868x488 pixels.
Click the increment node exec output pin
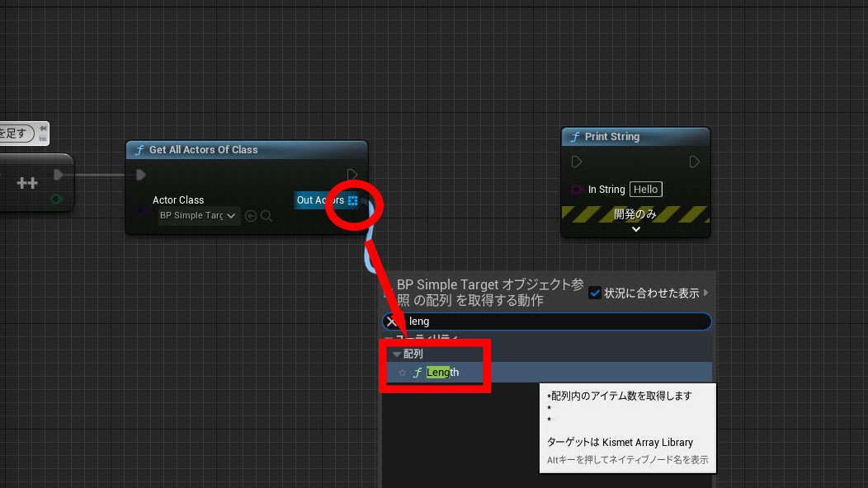click(58, 175)
